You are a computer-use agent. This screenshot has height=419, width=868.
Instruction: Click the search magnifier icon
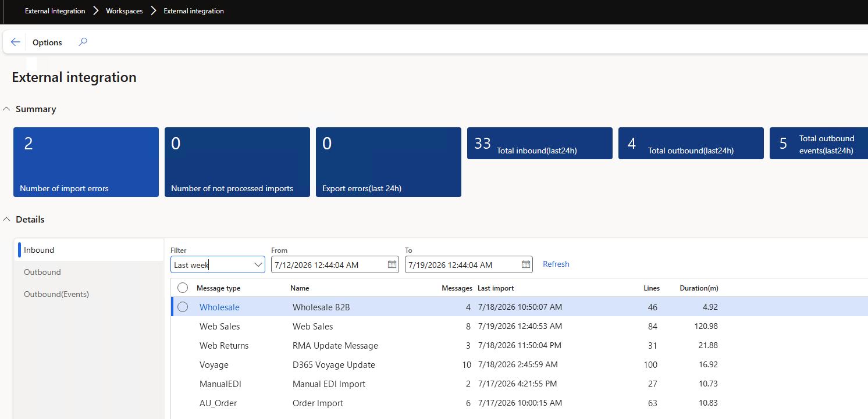[x=83, y=42]
